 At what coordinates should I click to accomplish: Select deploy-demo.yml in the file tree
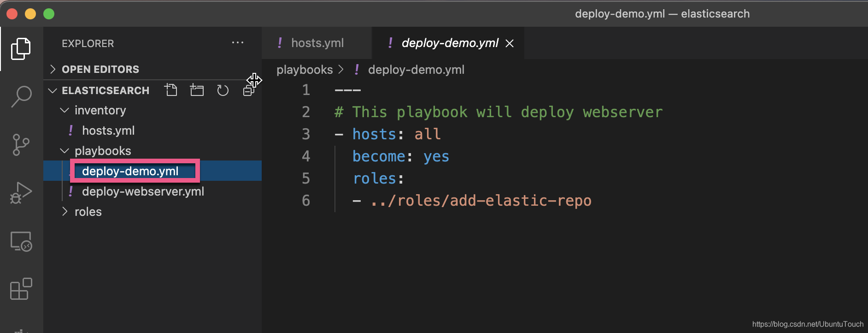coord(130,171)
